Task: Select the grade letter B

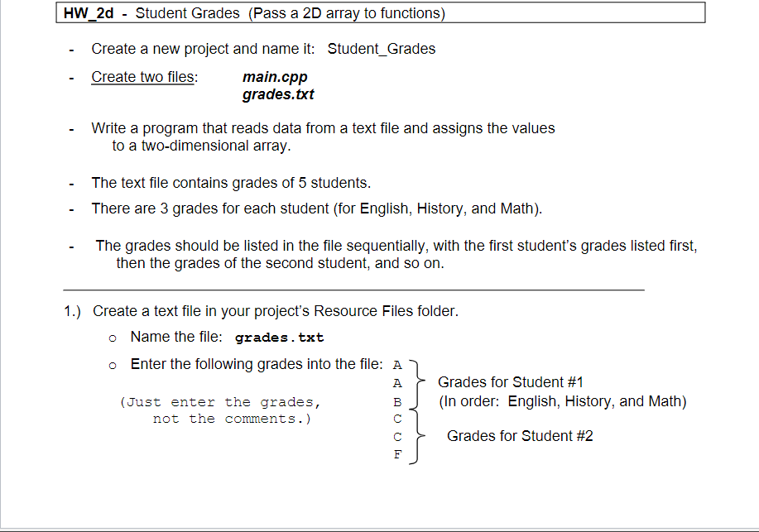Action: coord(397,401)
